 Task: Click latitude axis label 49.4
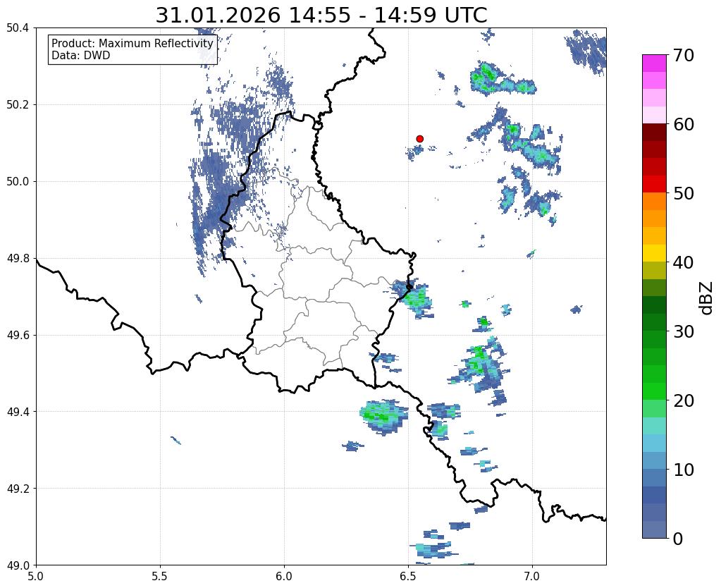point(18,412)
